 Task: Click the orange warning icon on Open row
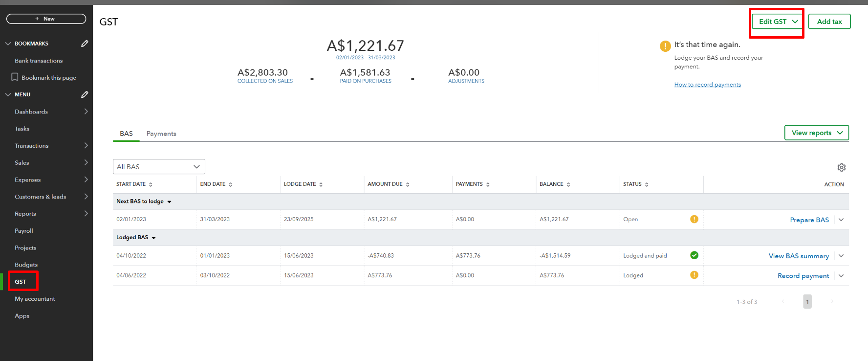694,219
